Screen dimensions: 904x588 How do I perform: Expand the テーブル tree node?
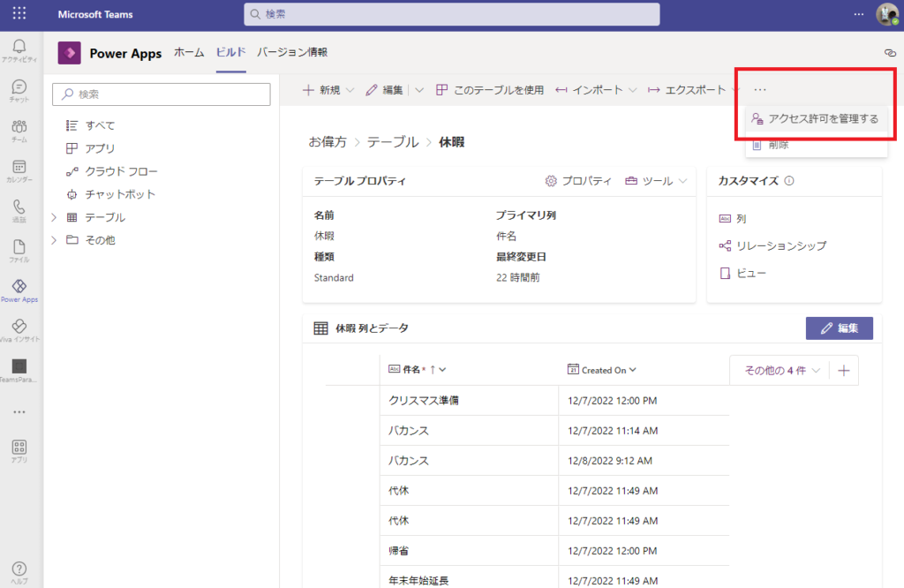point(54,217)
